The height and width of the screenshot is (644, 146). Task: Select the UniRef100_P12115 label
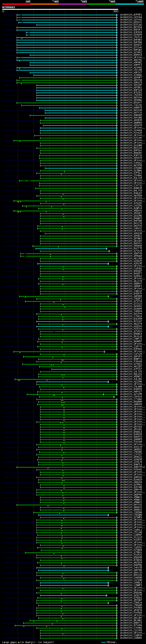(x=131, y=537)
